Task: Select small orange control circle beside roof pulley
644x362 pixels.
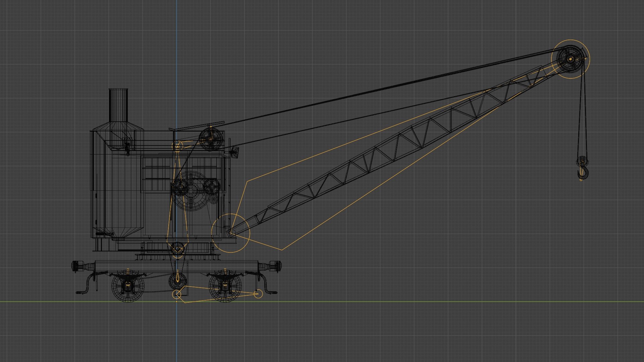Action: pos(177,146)
